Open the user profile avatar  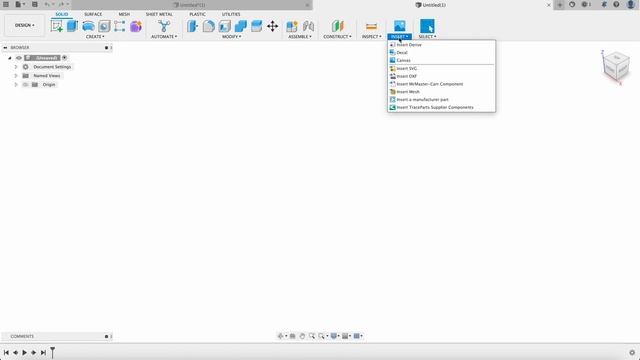click(x=631, y=4)
